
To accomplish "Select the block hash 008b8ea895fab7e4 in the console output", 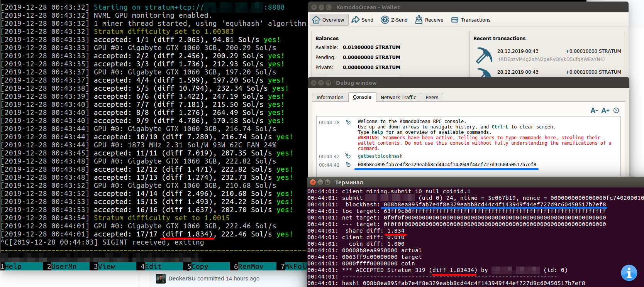I will click(x=447, y=165).
